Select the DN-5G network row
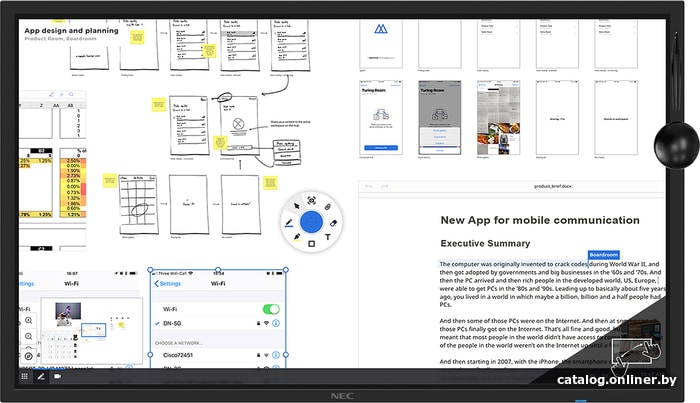This screenshot has width=700, height=403. [218, 323]
